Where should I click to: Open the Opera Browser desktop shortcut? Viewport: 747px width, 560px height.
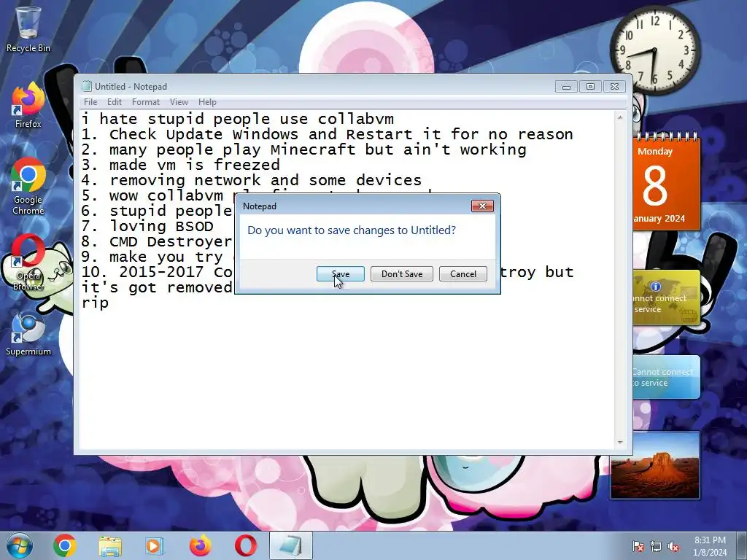pos(28,262)
